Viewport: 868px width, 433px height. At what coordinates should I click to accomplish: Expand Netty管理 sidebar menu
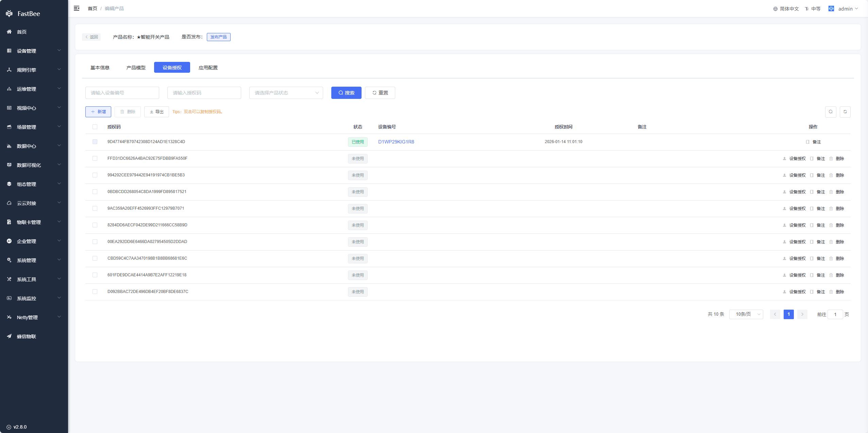click(x=34, y=317)
